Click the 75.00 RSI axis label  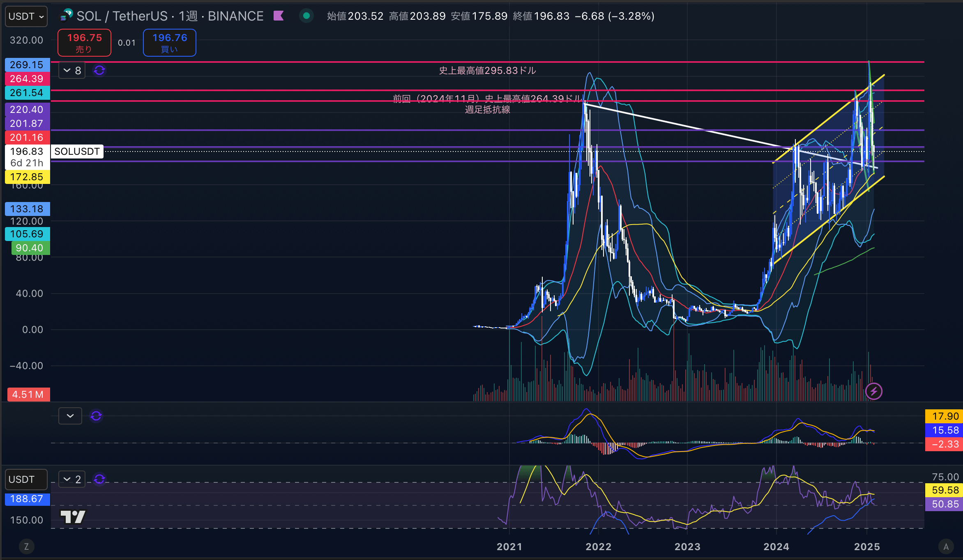[945, 477]
